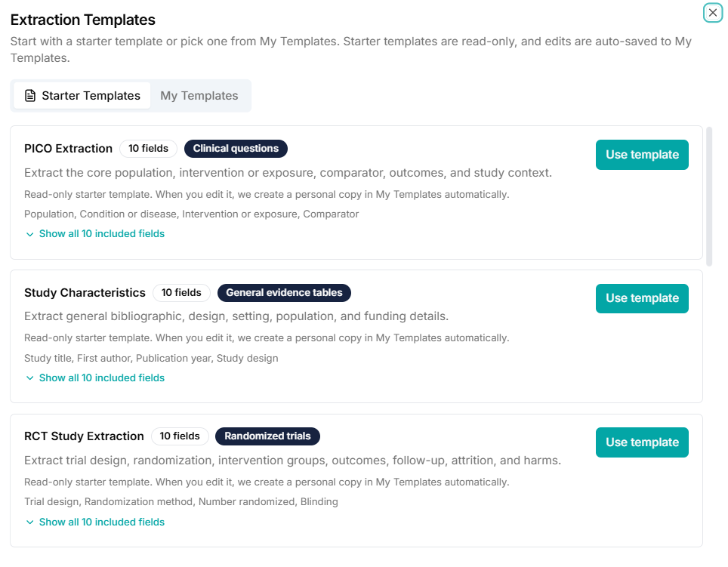
Task: Click the scrollbar on the template list
Action: 710,193
